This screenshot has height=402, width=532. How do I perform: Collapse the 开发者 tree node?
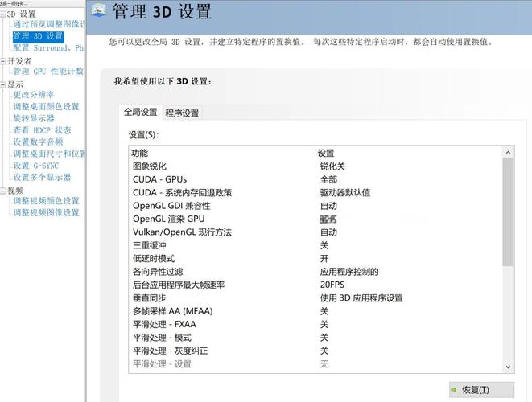tap(3, 61)
